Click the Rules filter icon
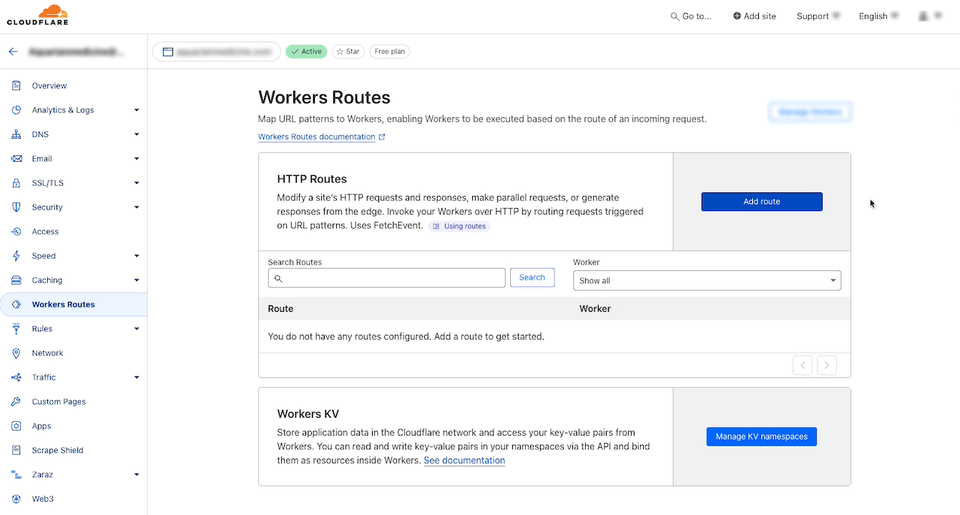Viewport: 960px width, 515px height. coord(17,329)
